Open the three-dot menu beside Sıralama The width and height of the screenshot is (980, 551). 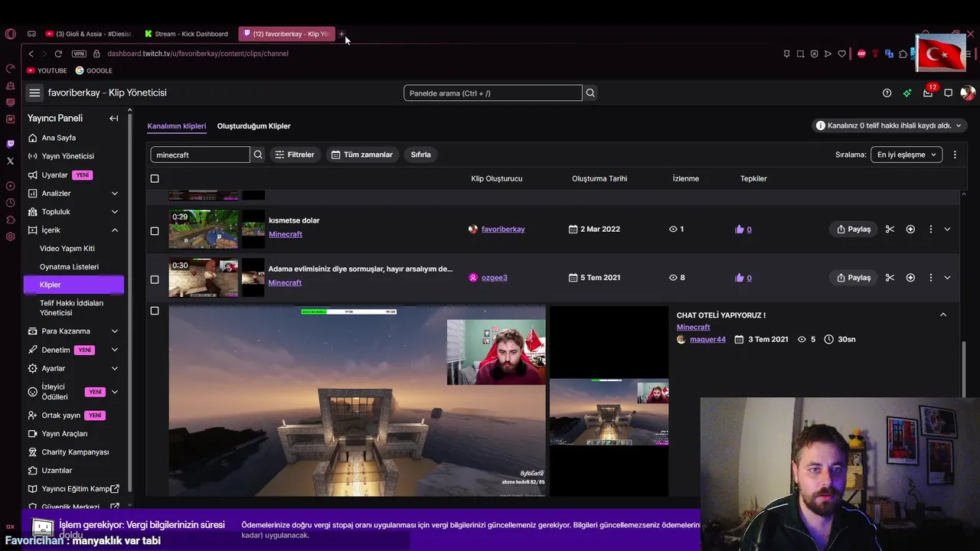(x=954, y=155)
